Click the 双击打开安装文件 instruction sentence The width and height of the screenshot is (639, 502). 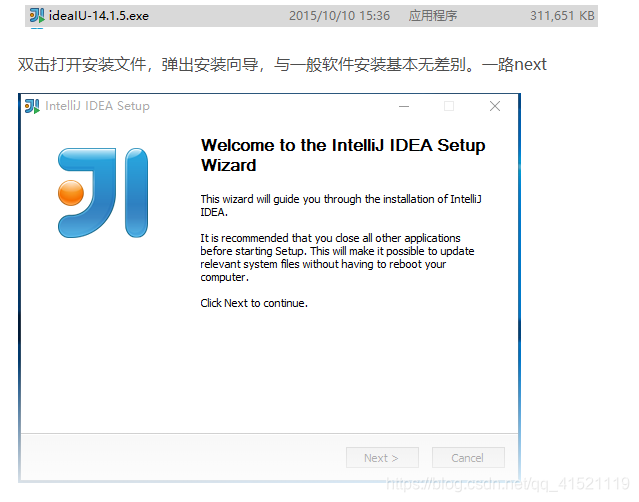(x=282, y=64)
